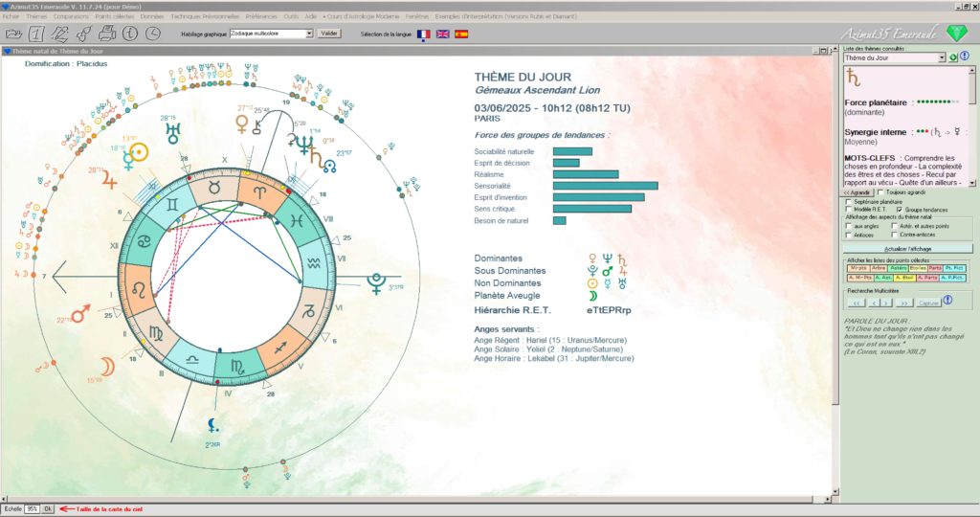980x517 pixels.
Task: Open the Fichier menu
Action: point(11,17)
